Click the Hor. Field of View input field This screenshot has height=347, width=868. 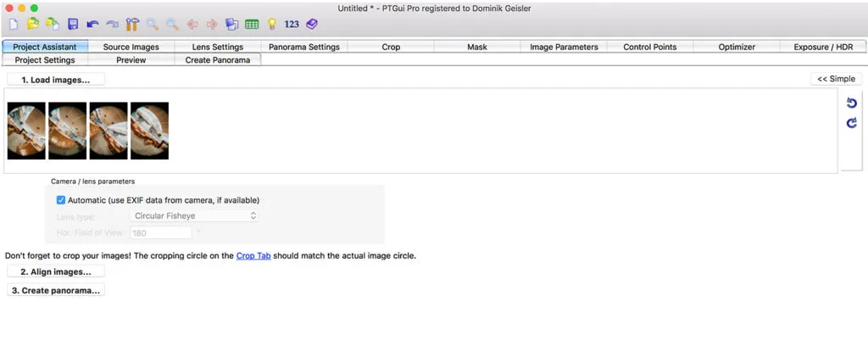161,232
